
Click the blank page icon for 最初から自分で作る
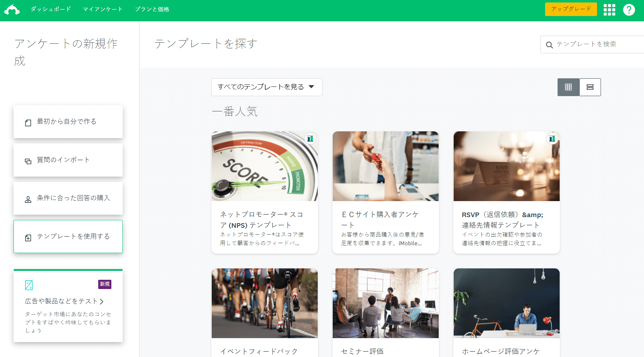(x=28, y=123)
